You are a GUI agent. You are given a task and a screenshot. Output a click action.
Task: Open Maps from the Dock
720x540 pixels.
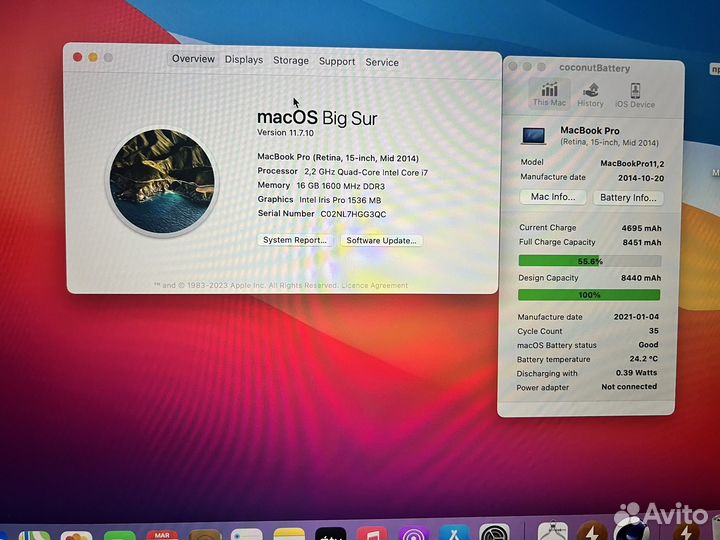click(34, 535)
